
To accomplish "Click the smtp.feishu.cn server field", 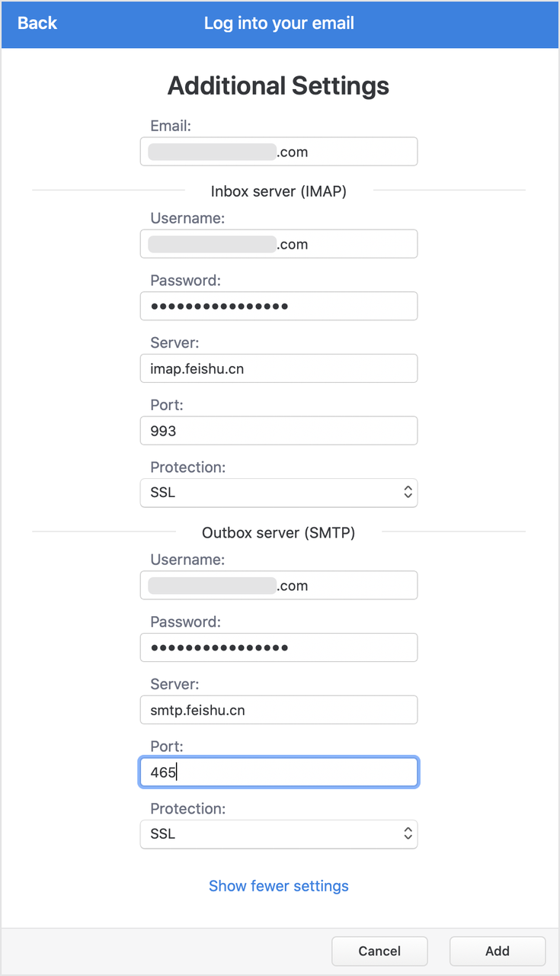I will pyautogui.click(x=278, y=709).
